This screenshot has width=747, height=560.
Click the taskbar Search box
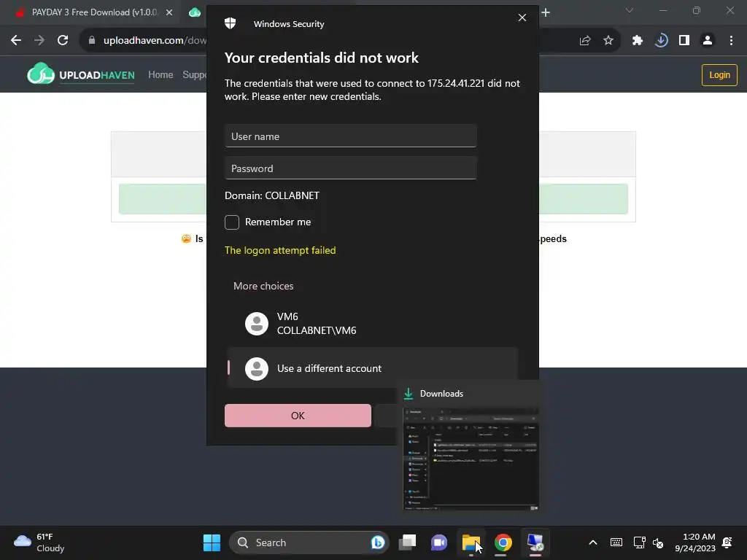point(309,542)
